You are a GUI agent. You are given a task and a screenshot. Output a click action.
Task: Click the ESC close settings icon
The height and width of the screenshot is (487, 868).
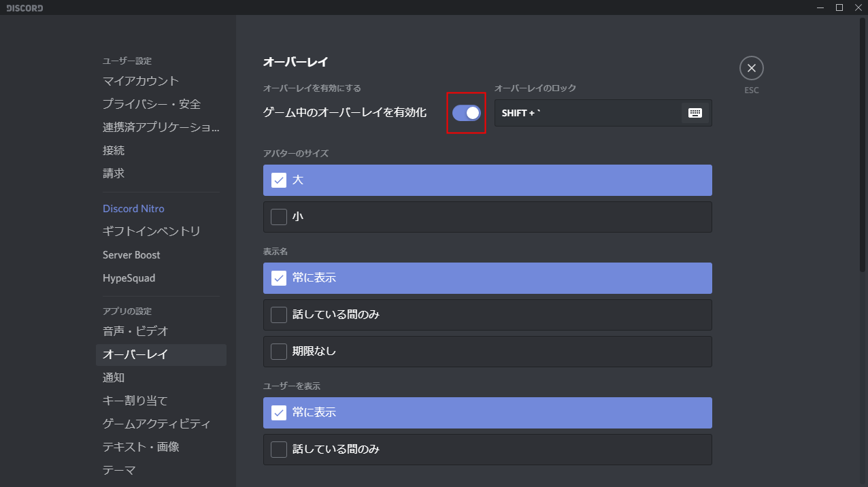pyautogui.click(x=751, y=68)
